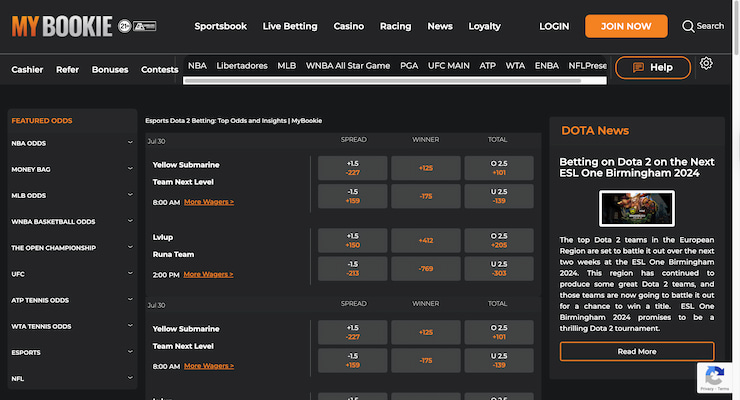
Task: Select first U 2.5 -139 total
Action: [499, 196]
